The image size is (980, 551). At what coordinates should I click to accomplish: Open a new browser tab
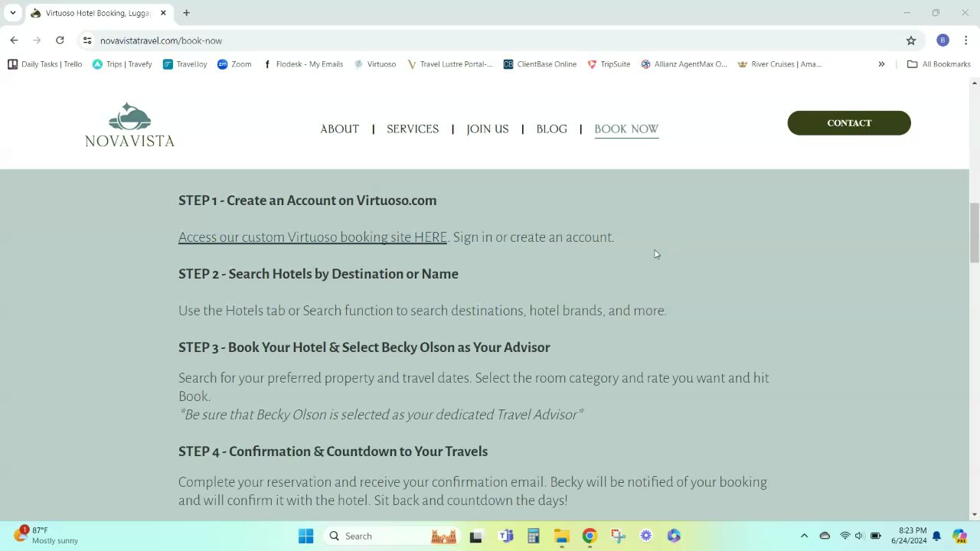click(186, 13)
